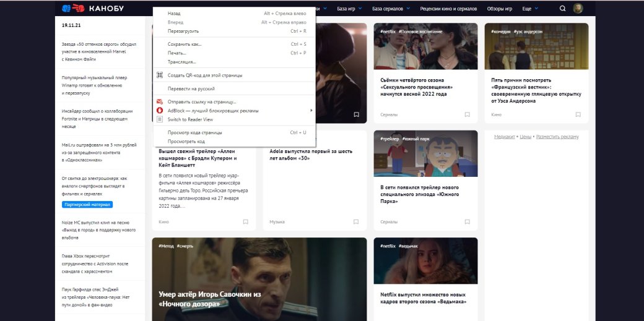Expand the База сериалов dropdown arrow
The width and height of the screenshot is (644, 321).
coord(408,8)
